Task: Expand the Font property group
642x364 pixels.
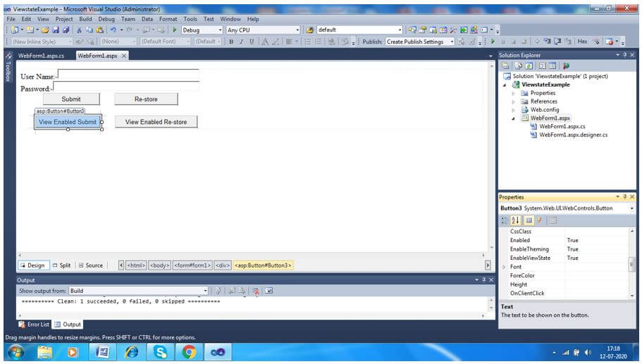Action: [504, 267]
